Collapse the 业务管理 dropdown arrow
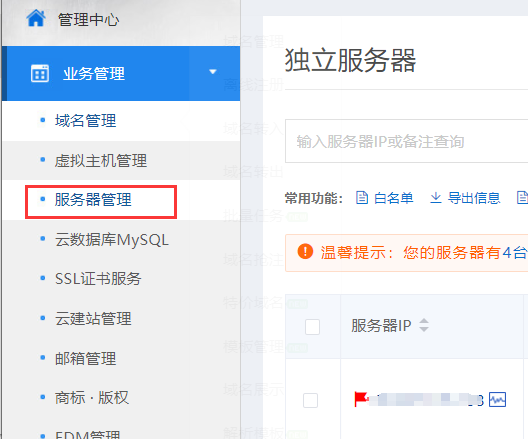 point(212,72)
